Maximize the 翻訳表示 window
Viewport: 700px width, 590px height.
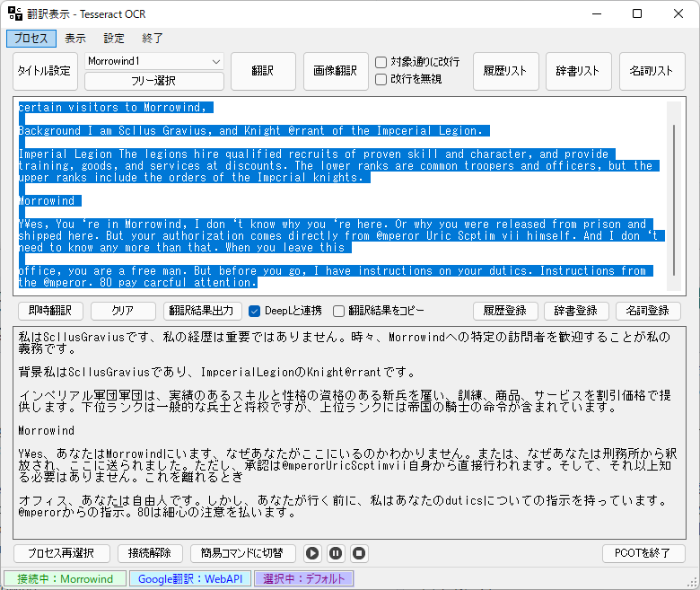click(x=637, y=13)
